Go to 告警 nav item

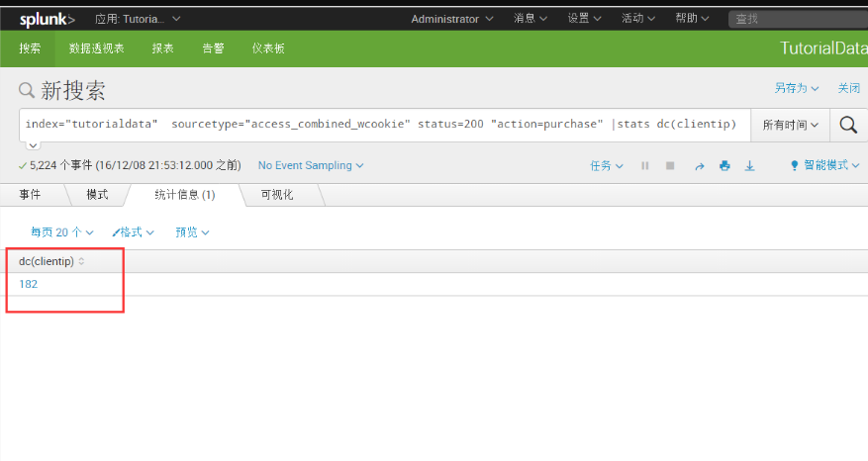pyautogui.click(x=213, y=48)
